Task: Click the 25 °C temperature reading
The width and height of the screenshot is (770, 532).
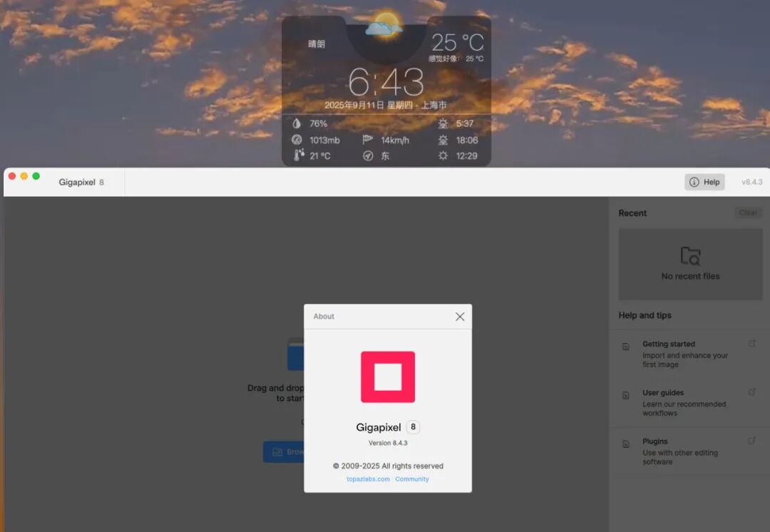Action: pos(458,43)
